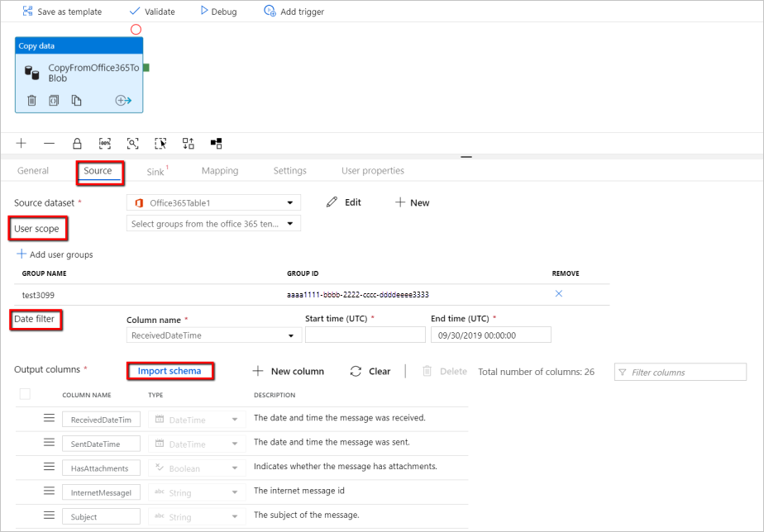Delete the CopyFromOffice365ToBlob activity
Screen dimensions: 764x532
[x=31, y=100]
